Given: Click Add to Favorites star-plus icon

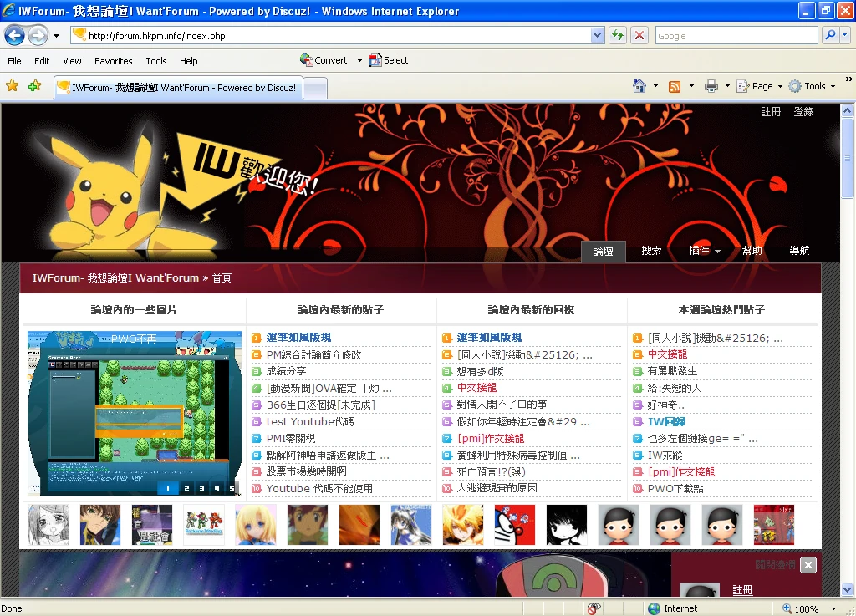Looking at the screenshot, I should [35, 85].
